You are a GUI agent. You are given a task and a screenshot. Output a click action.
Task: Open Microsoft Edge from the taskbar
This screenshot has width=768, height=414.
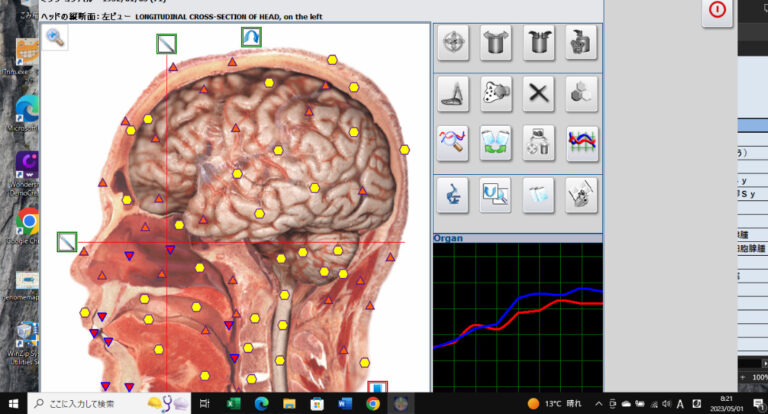[261, 404]
